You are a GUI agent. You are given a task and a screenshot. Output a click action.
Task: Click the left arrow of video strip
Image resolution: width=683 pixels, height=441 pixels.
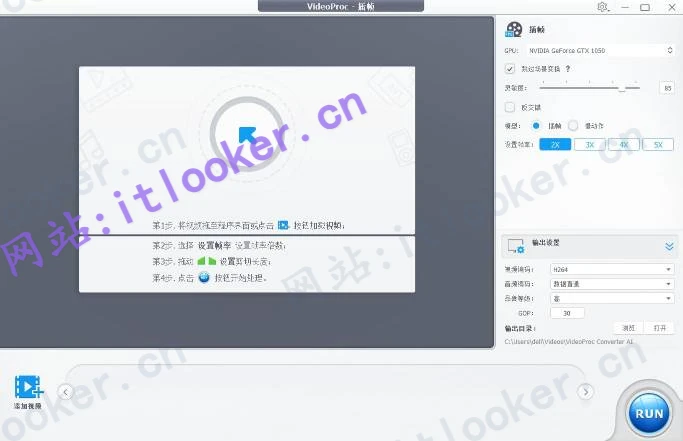(65, 392)
